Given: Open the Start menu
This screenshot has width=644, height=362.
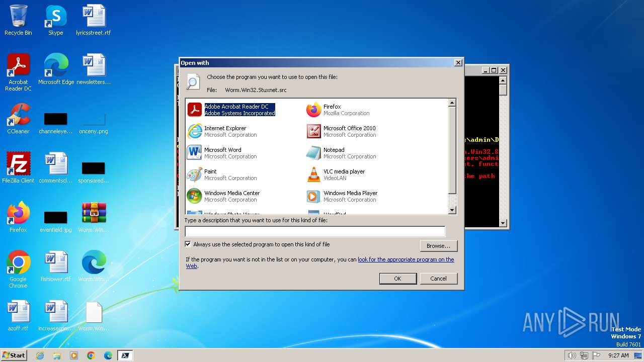Looking at the screenshot, I should 14,355.
